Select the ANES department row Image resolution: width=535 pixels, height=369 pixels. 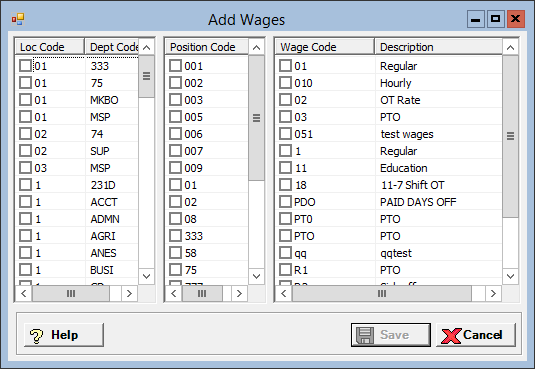[77, 253]
